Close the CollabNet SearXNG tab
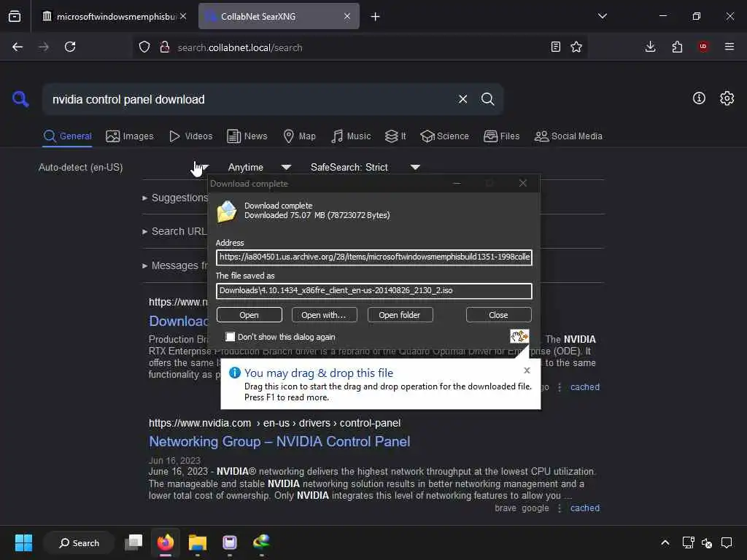The image size is (747, 560). pos(347,17)
